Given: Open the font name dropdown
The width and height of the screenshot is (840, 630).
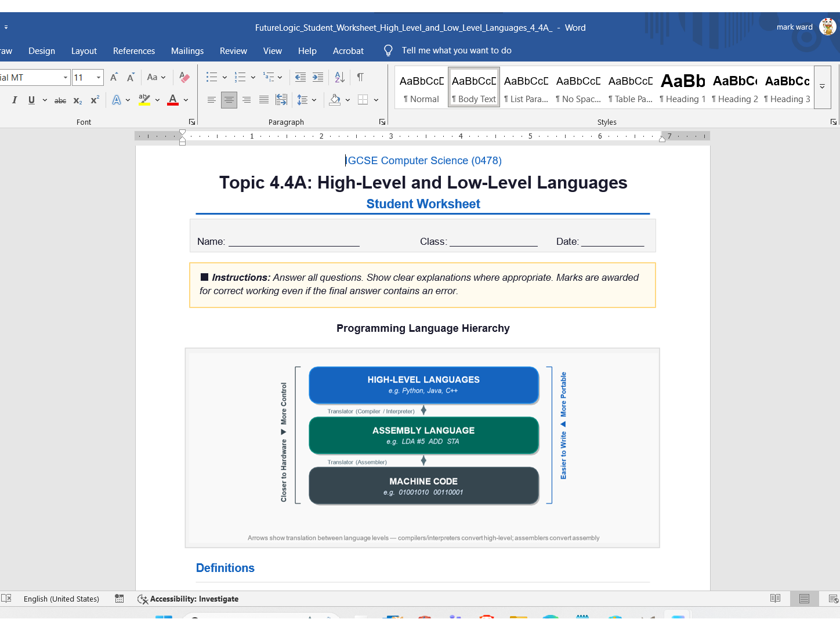Looking at the screenshot, I should 66,77.
